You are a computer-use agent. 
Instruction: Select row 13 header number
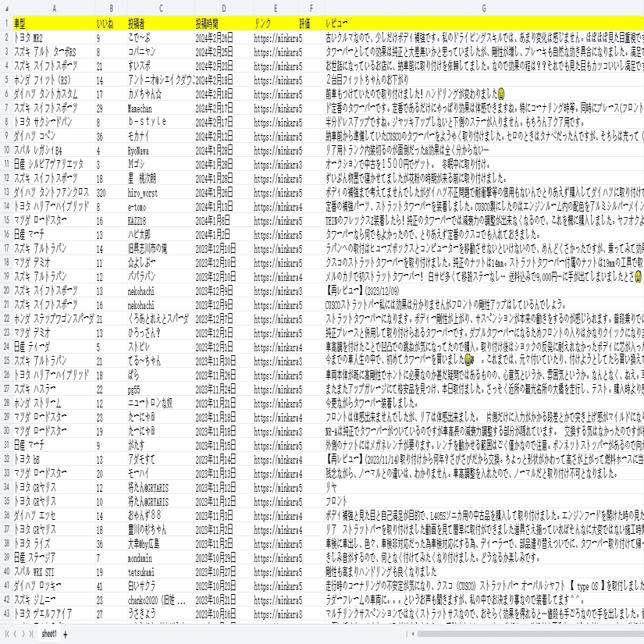coord(6,192)
